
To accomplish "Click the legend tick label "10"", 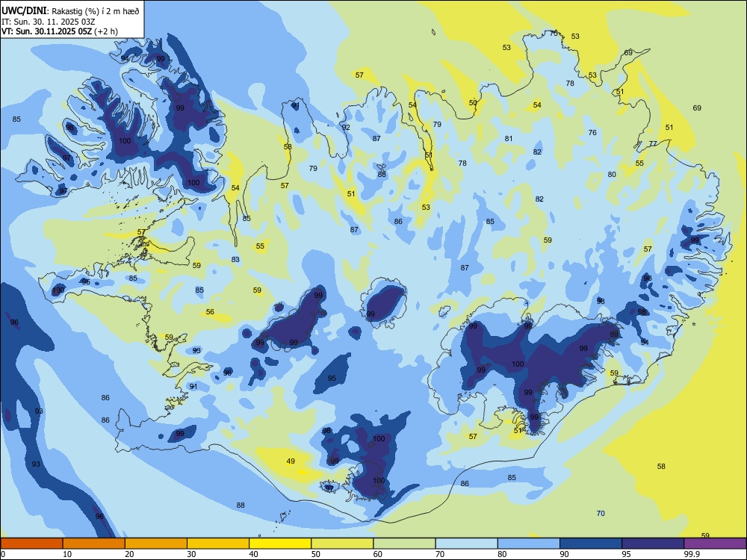I will click(67, 554).
